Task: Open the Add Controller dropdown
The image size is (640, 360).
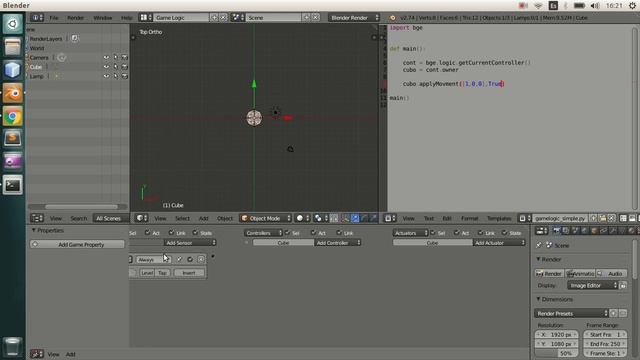Action: coord(338,243)
